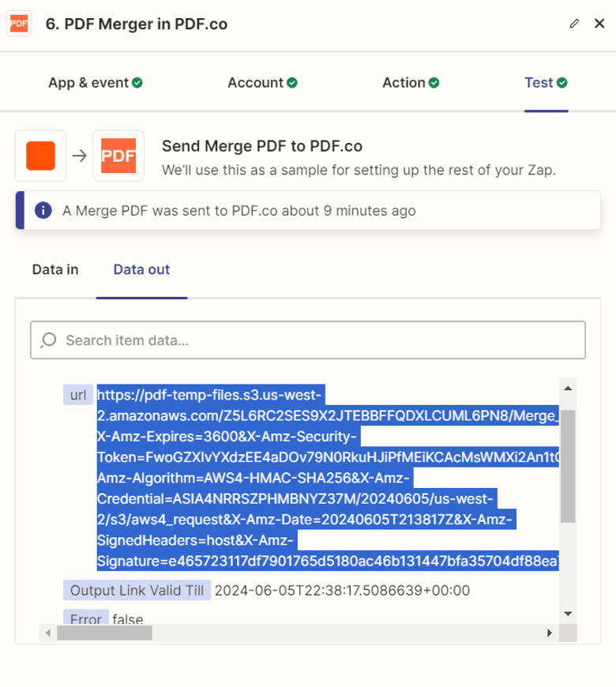The image size is (616, 687).
Task: Click the orange trigger app icon
Action: point(40,156)
